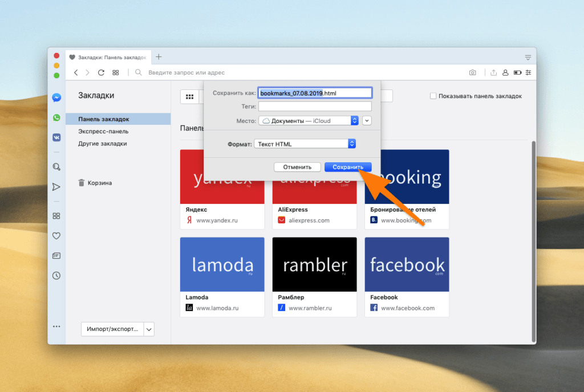This screenshot has width=584, height=392.
Task: Expand the save dialog with chevron button
Action: click(x=367, y=120)
